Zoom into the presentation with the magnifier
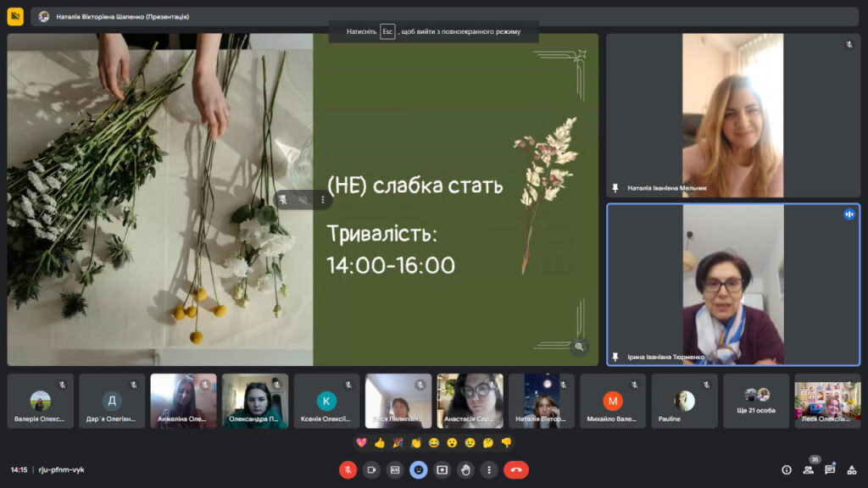The image size is (868, 488). (579, 346)
